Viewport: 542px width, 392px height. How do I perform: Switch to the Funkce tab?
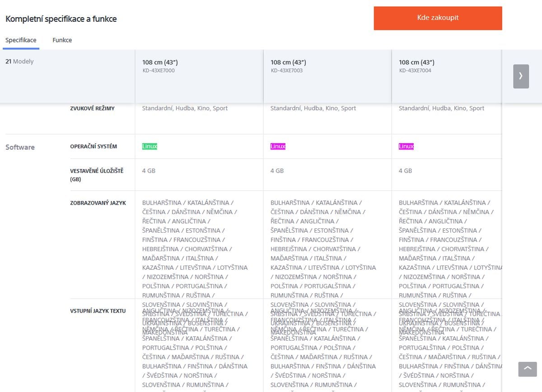pos(62,40)
